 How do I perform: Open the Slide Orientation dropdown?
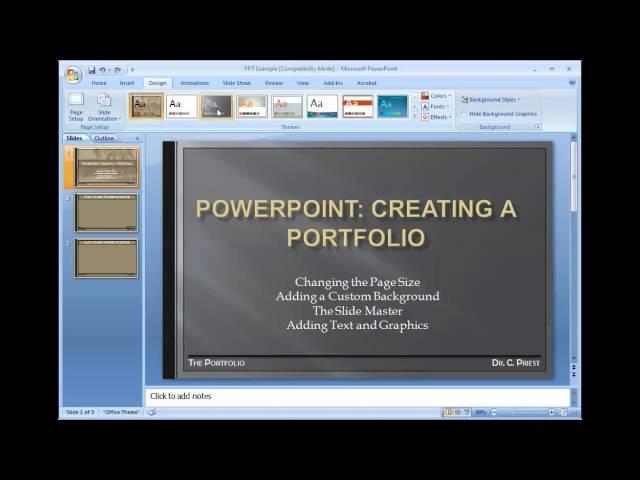point(104,107)
